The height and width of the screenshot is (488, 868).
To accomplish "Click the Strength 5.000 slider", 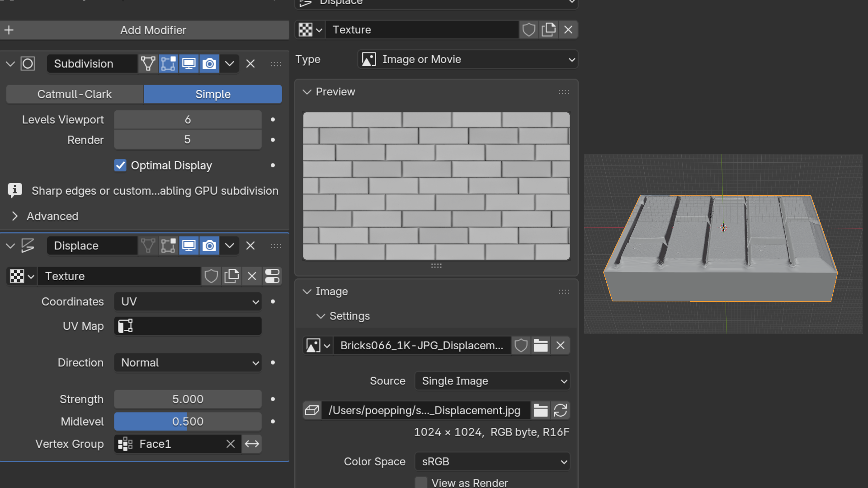I will [x=188, y=399].
